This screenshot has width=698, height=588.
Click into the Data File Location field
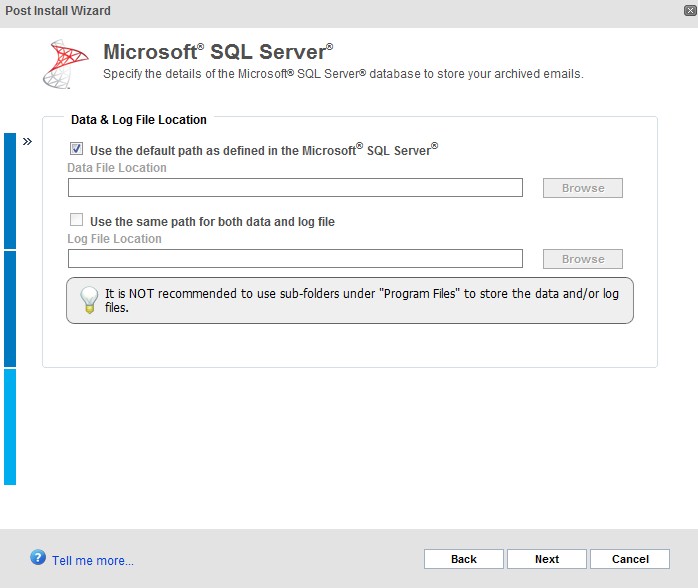point(295,187)
